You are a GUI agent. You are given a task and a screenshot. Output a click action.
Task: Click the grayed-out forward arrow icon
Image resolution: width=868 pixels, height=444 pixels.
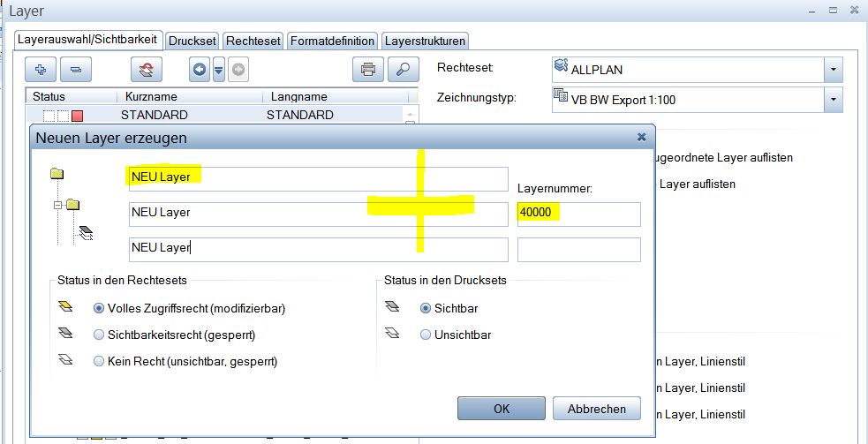coord(238,69)
